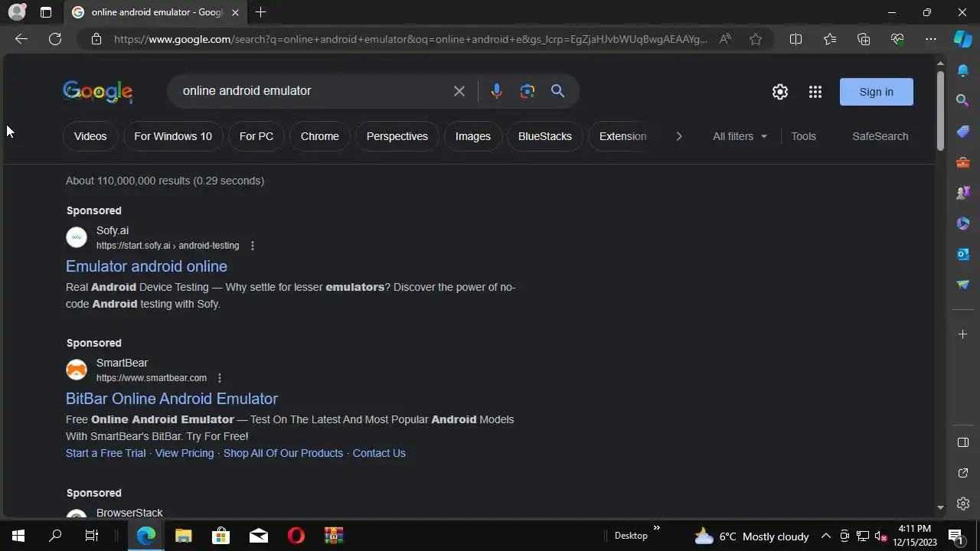This screenshot has width=980, height=551.
Task: Open the Windows notification center
Action: point(955,536)
